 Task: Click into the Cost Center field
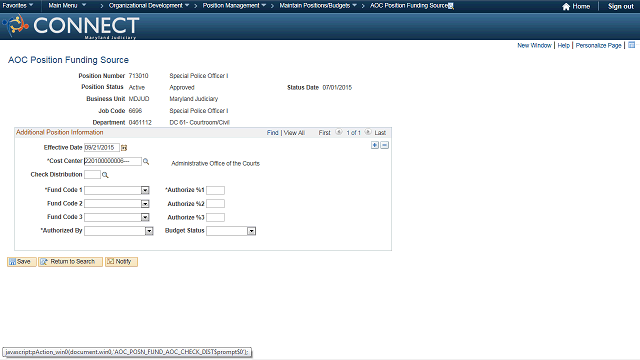pyautogui.click(x=113, y=161)
